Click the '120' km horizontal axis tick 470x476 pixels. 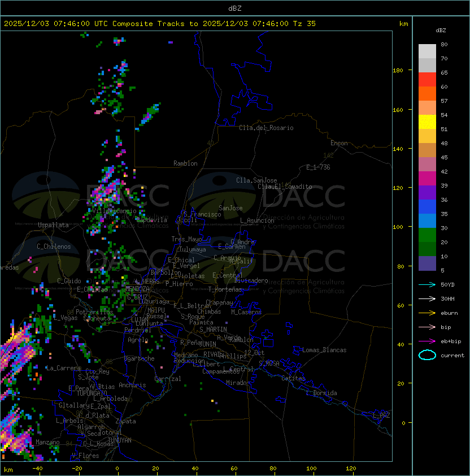click(351, 469)
